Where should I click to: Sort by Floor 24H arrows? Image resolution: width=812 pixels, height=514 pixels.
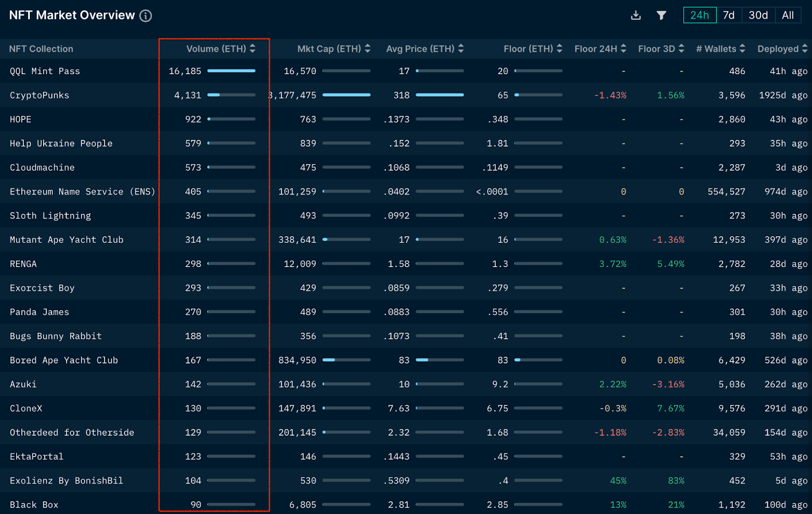click(x=623, y=49)
